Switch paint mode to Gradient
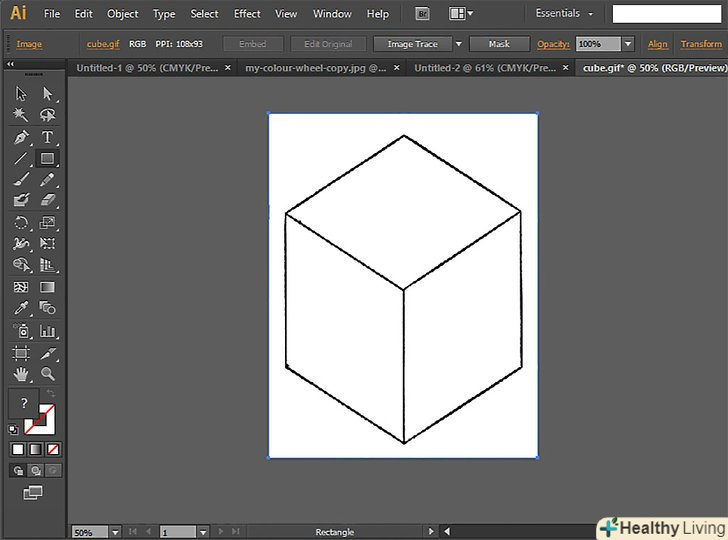The width and height of the screenshot is (728, 540). point(35,449)
